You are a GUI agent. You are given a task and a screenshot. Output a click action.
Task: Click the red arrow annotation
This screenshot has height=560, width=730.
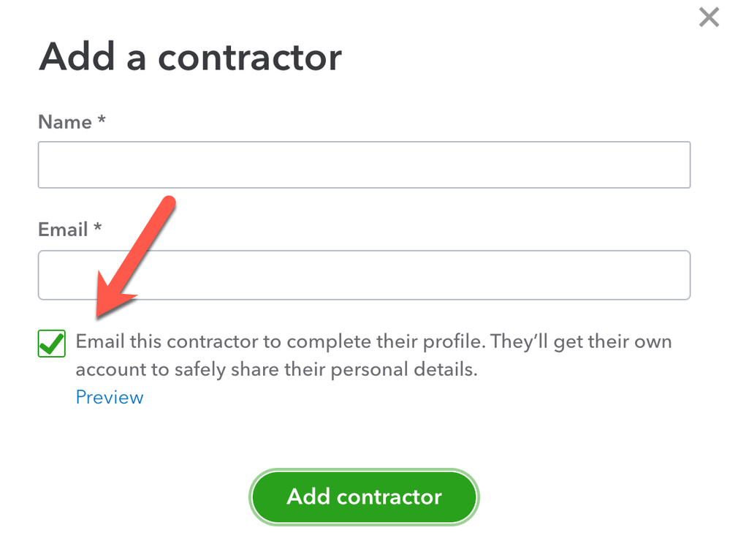[139, 256]
